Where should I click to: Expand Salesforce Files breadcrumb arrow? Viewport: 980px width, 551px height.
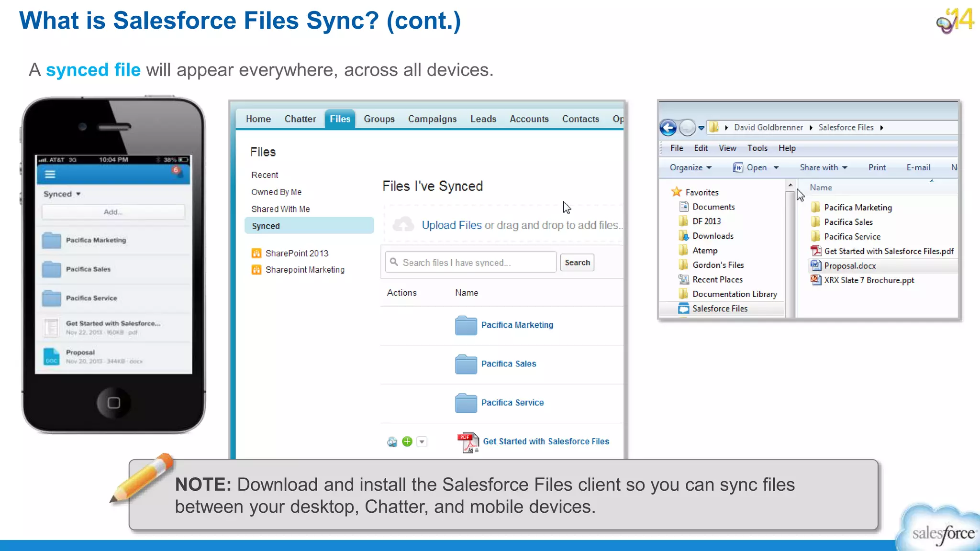pos(881,128)
